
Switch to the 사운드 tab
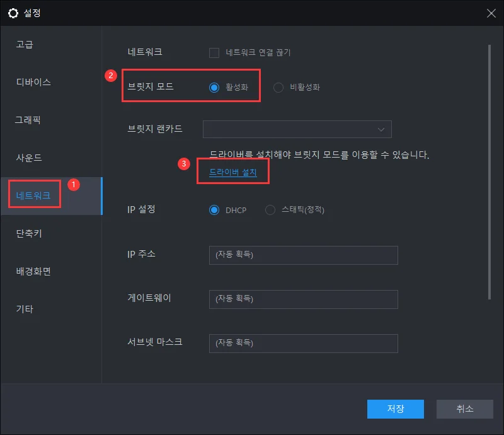pyautogui.click(x=29, y=158)
